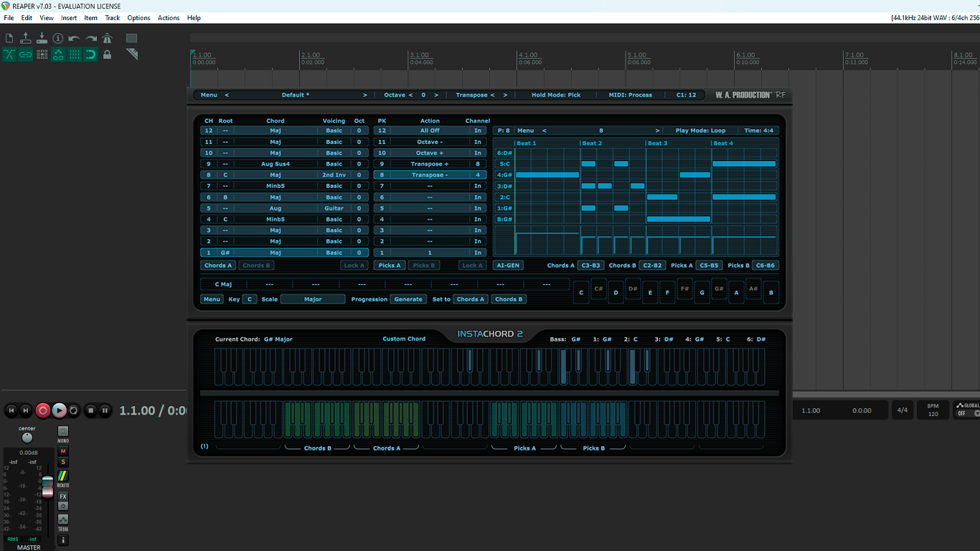Click the diagonal ruler toolbar icon
The image size is (980, 551).
tap(132, 55)
